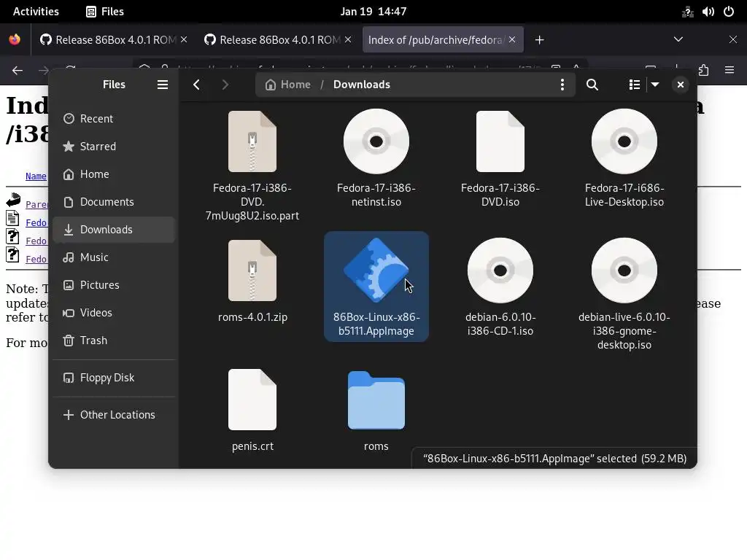Go back in Files navigation
Screen dimensions: 747x560
pyautogui.click(x=197, y=85)
